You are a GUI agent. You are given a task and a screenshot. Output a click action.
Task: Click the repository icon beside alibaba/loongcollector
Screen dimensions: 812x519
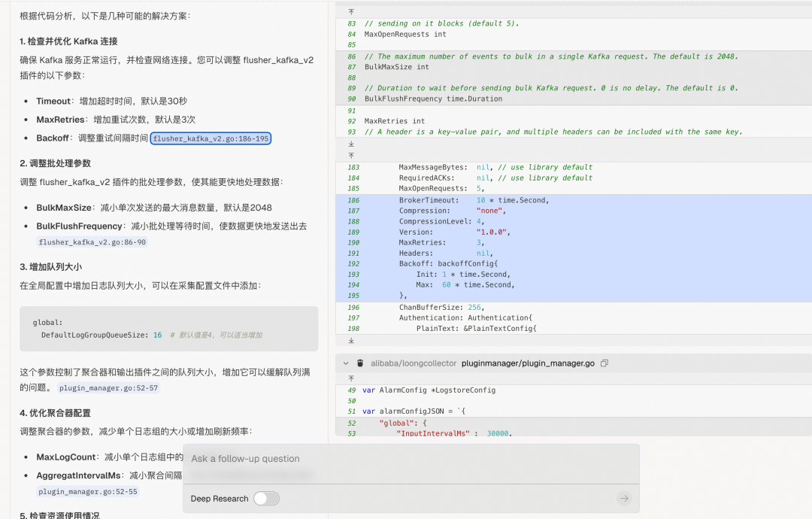[x=361, y=363]
